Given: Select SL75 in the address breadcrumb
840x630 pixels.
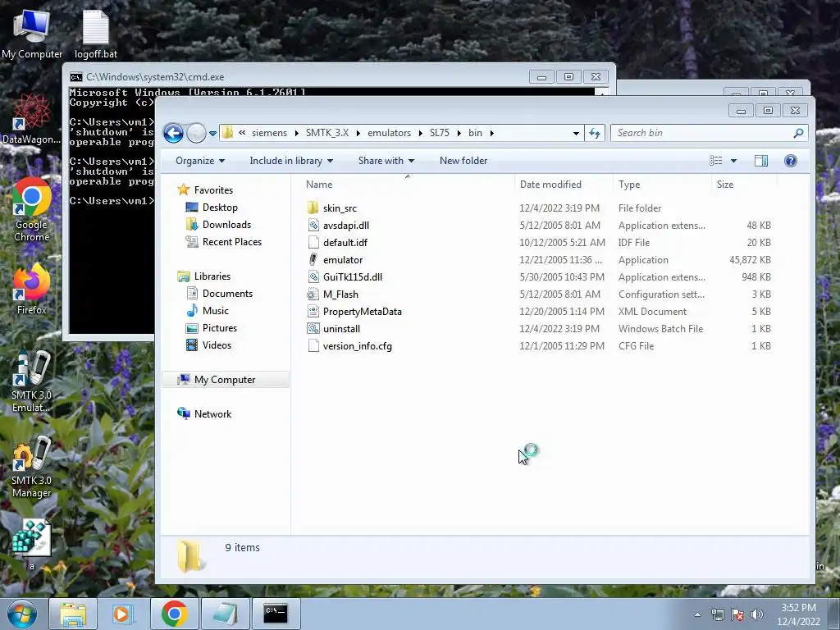Looking at the screenshot, I should pyautogui.click(x=440, y=133).
